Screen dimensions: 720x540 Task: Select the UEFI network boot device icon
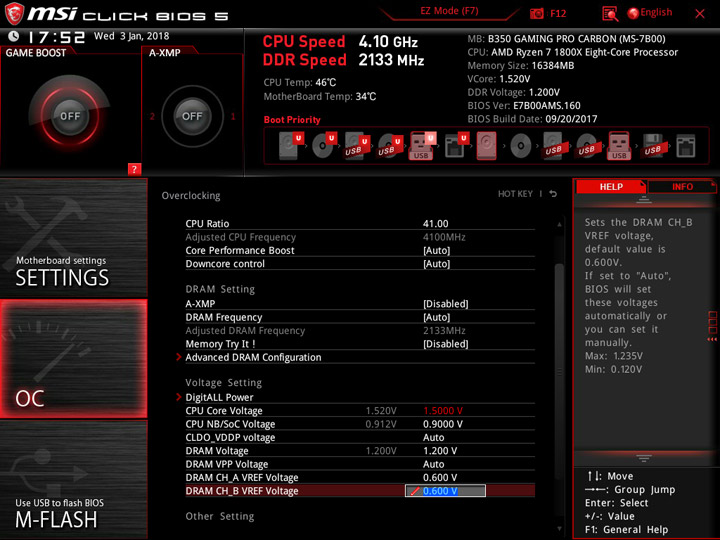[456, 146]
